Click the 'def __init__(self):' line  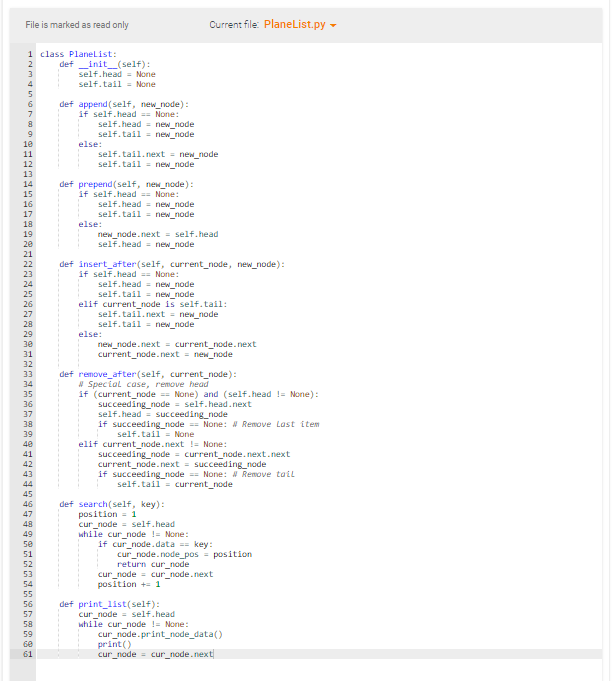[x=105, y=64]
